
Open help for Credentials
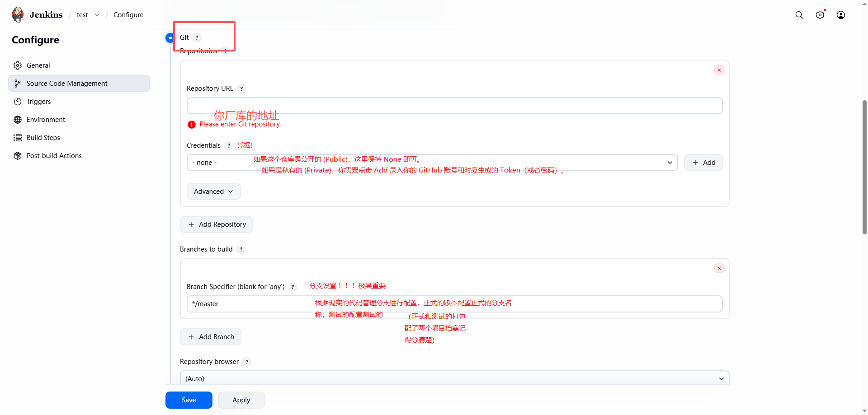click(229, 145)
